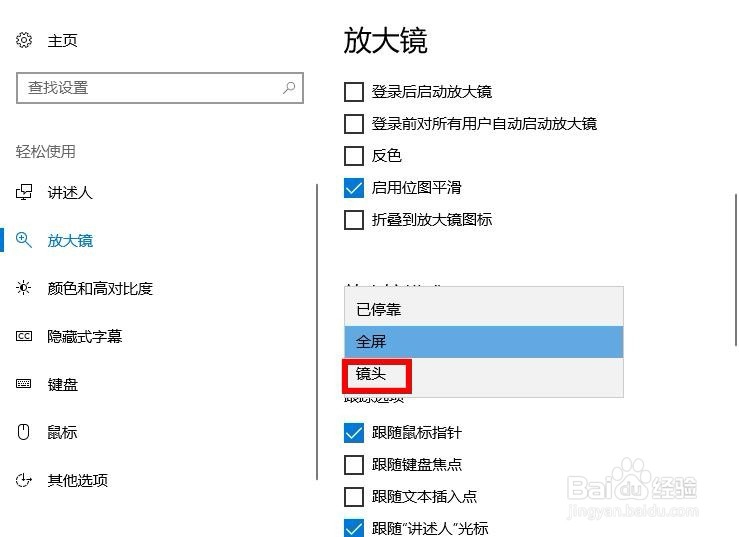Uncheck 启用位图平滑 checkbox

(354, 188)
